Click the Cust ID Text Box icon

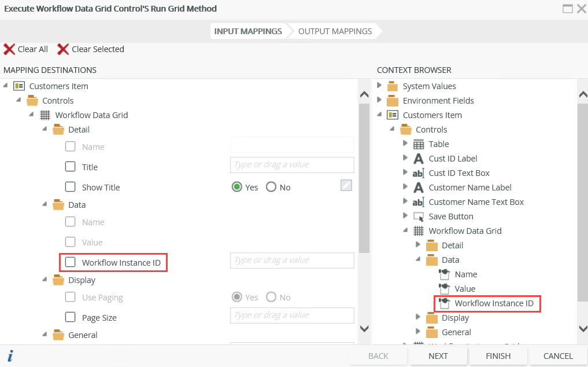[418, 173]
